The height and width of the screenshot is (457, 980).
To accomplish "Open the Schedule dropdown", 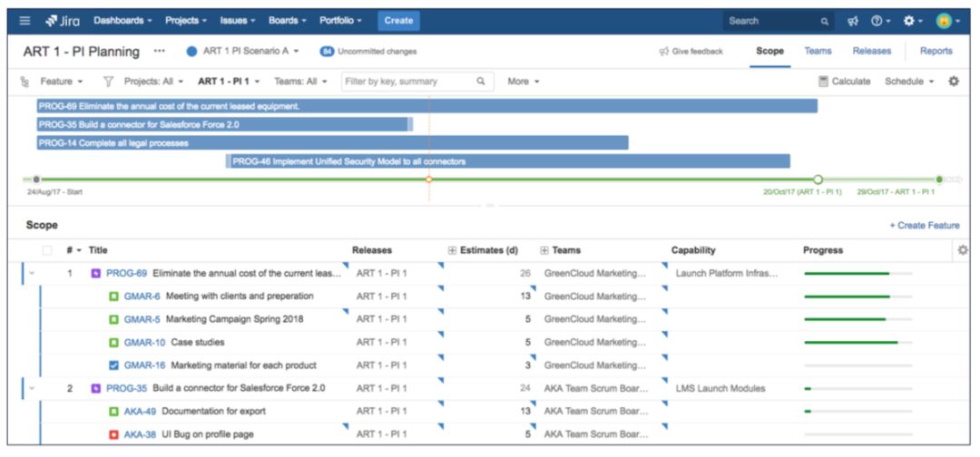I will click(x=909, y=82).
